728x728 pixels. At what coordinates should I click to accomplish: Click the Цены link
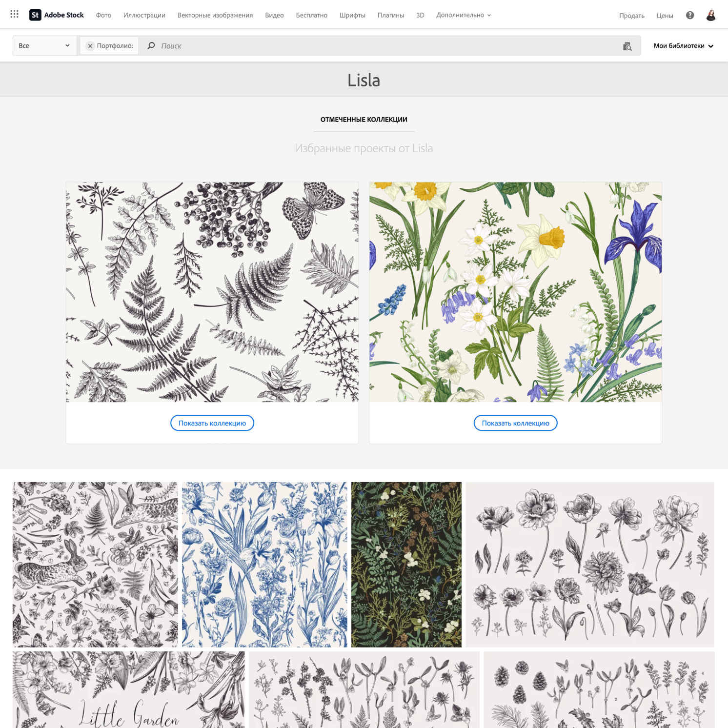(x=665, y=16)
